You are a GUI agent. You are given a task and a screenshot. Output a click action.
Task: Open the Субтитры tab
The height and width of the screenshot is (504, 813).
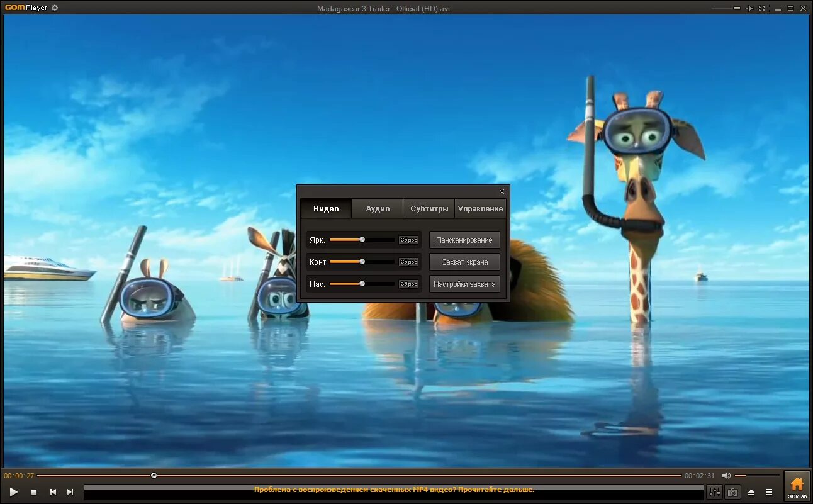(x=429, y=208)
